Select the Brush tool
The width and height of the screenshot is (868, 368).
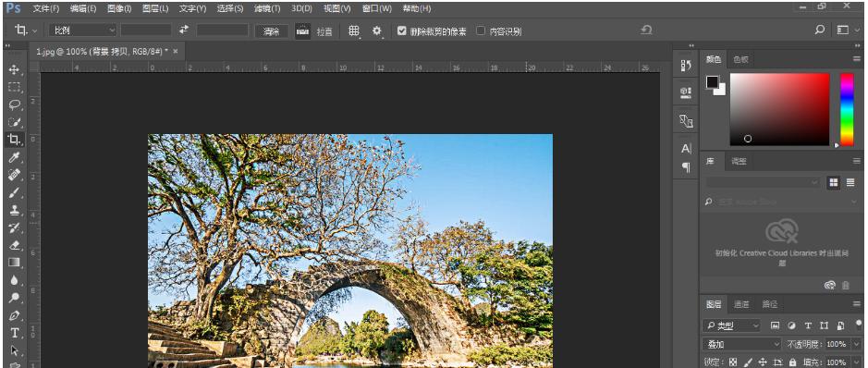15,192
